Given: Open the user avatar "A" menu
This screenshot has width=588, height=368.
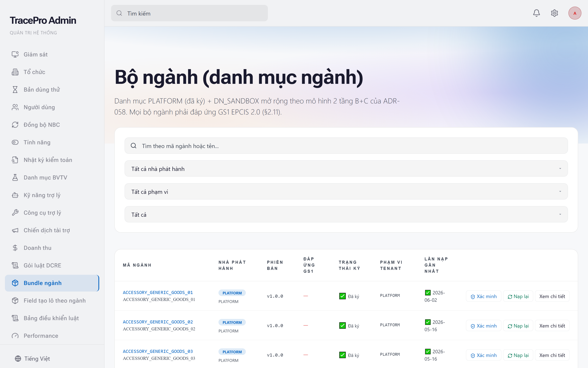Looking at the screenshot, I should pos(575,13).
